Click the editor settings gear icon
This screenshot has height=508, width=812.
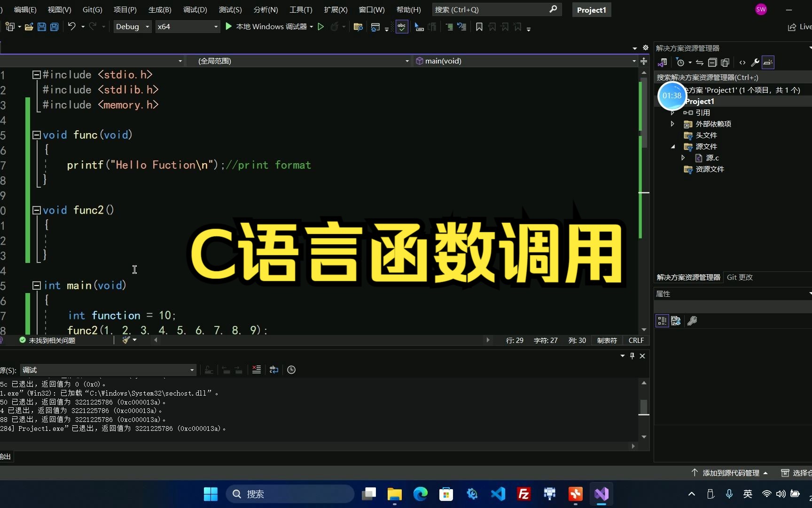tap(646, 48)
